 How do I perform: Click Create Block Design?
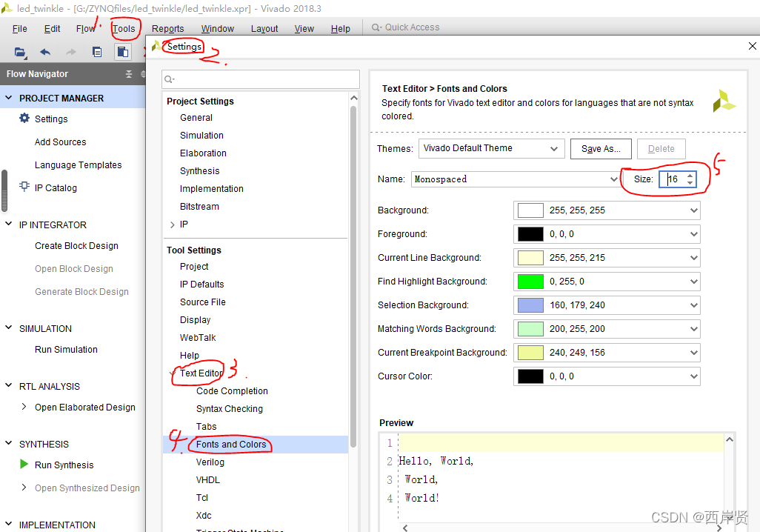pos(76,246)
